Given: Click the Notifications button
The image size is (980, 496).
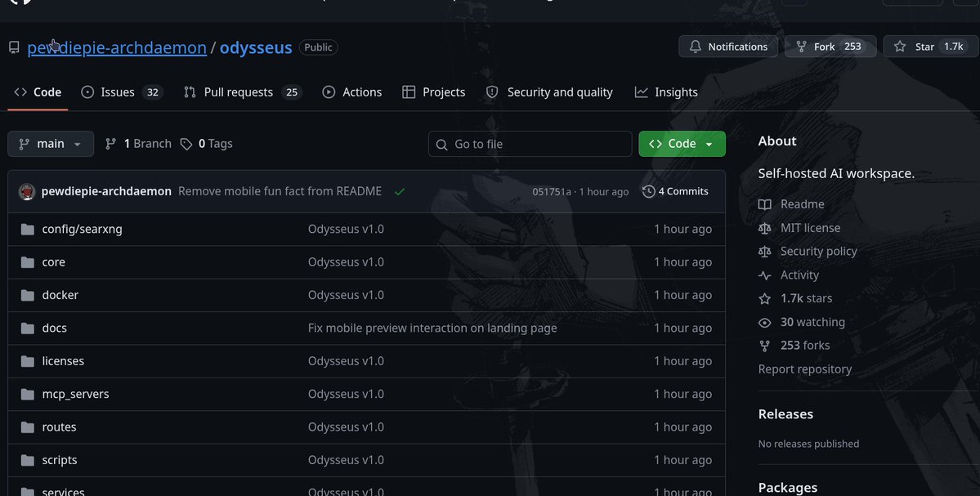Looking at the screenshot, I should (x=728, y=47).
